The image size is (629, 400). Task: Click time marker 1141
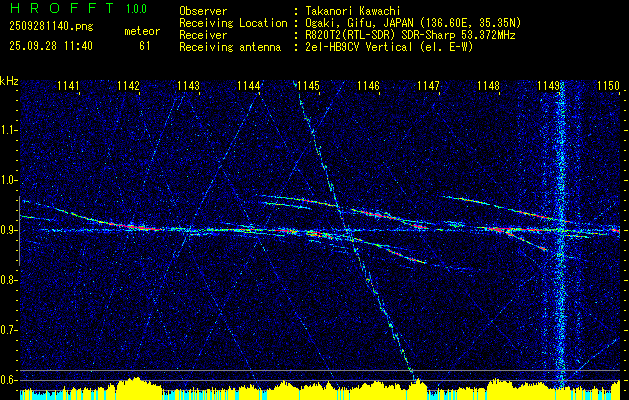click(68, 86)
